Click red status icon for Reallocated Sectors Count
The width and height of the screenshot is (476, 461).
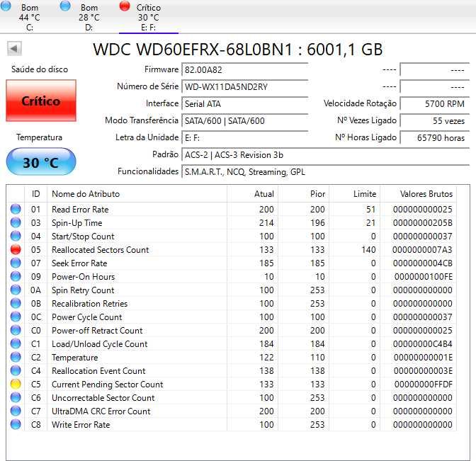point(16,249)
